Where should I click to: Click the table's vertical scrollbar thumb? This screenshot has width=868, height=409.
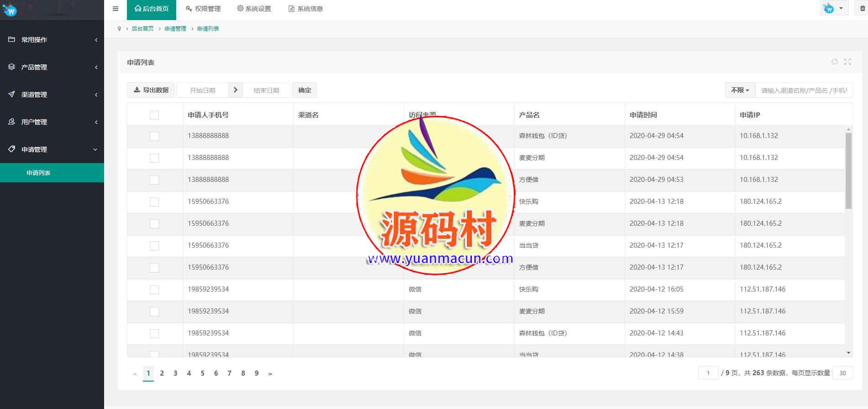(x=848, y=171)
